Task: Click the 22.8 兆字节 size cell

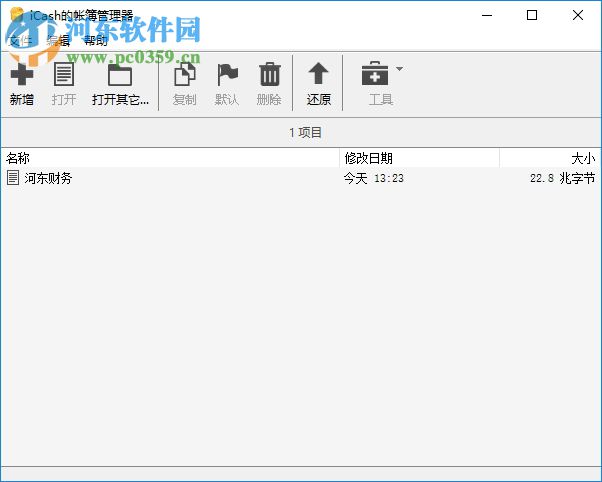Action: coord(562,178)
